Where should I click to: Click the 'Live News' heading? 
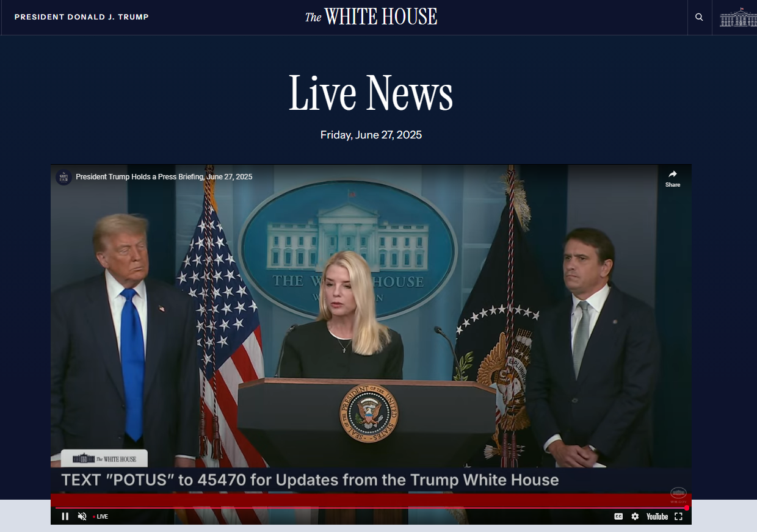coord(371,93)
